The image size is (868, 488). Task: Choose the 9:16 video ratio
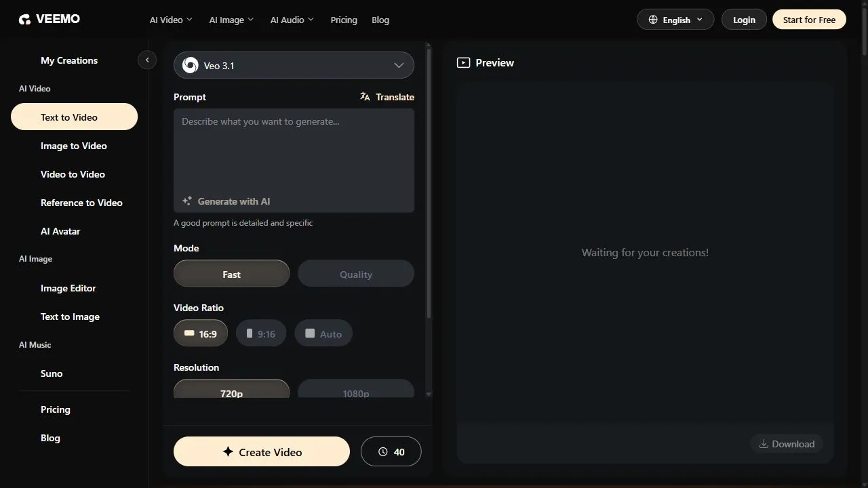tap(261, 333)
